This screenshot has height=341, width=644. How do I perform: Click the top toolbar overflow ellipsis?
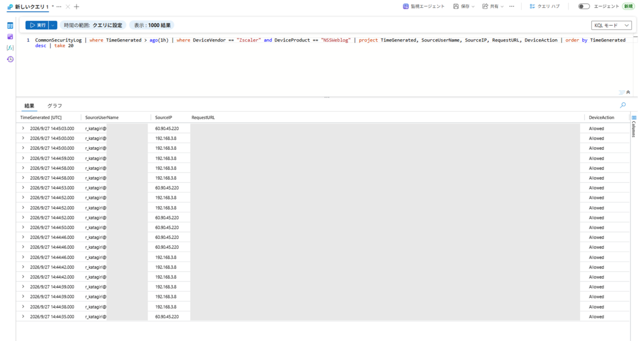[x=511, y=6]
